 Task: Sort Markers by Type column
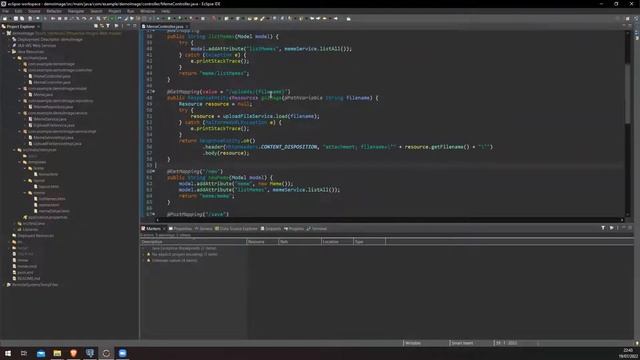(369, 242)
